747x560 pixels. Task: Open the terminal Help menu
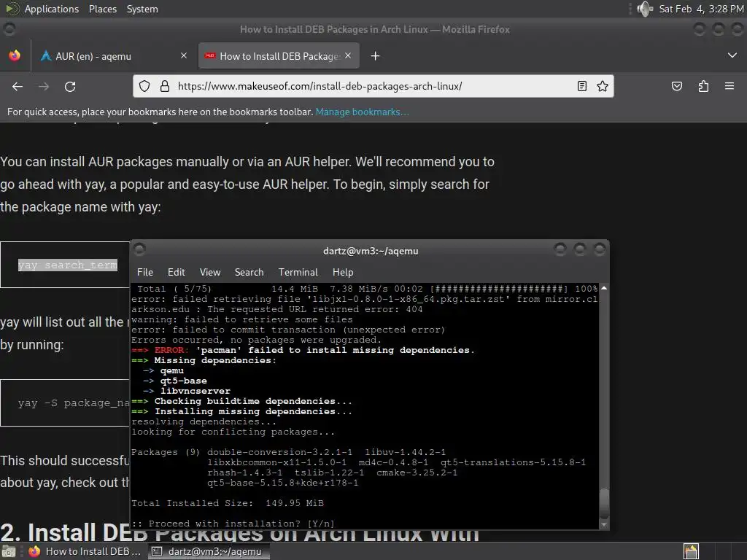[343, 273]
